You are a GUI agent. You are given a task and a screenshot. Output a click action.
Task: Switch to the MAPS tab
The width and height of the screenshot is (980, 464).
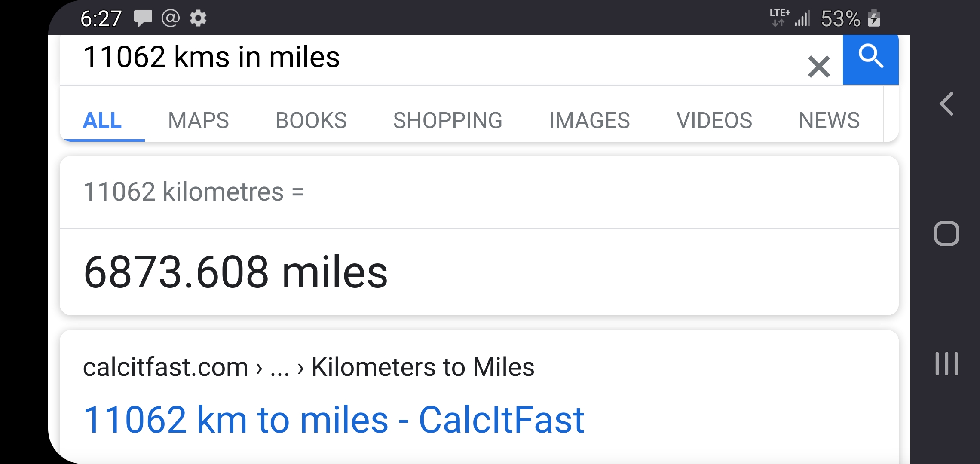point(199,120)
